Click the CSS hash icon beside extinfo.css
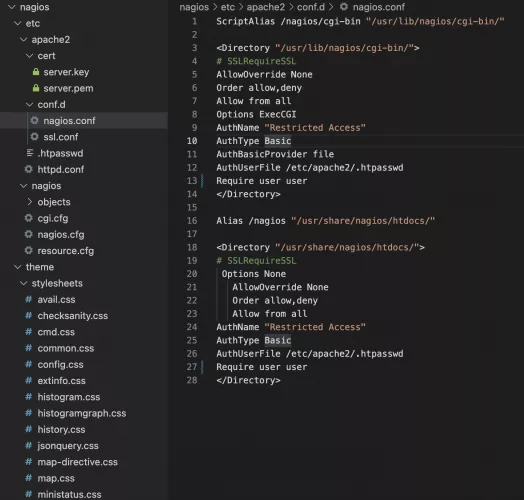Screen dimensions: 524x500 [29, 380]
